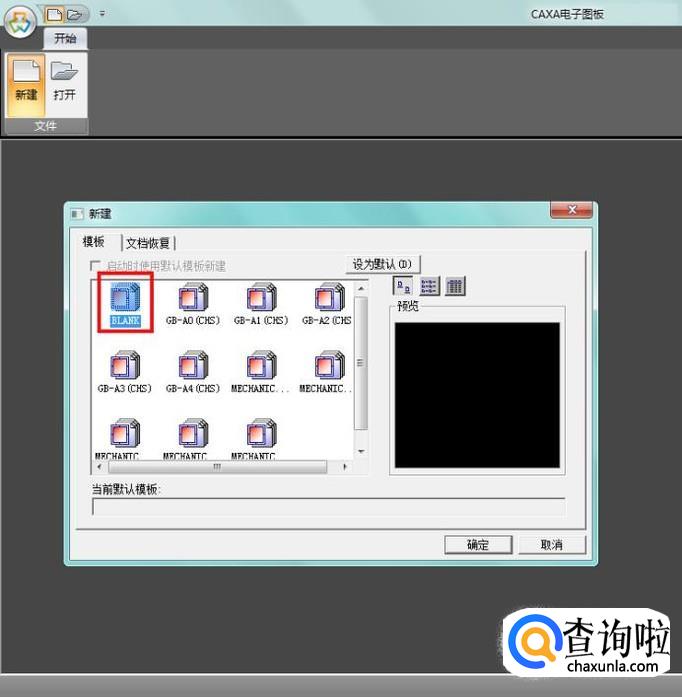
Task: Select last MECHANIC template in bottom row
Action: (x=261, y=439)
